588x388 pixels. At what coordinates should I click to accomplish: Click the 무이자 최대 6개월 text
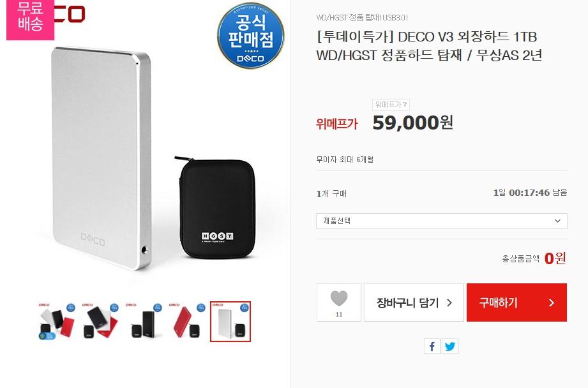click(x=345, y=160)
